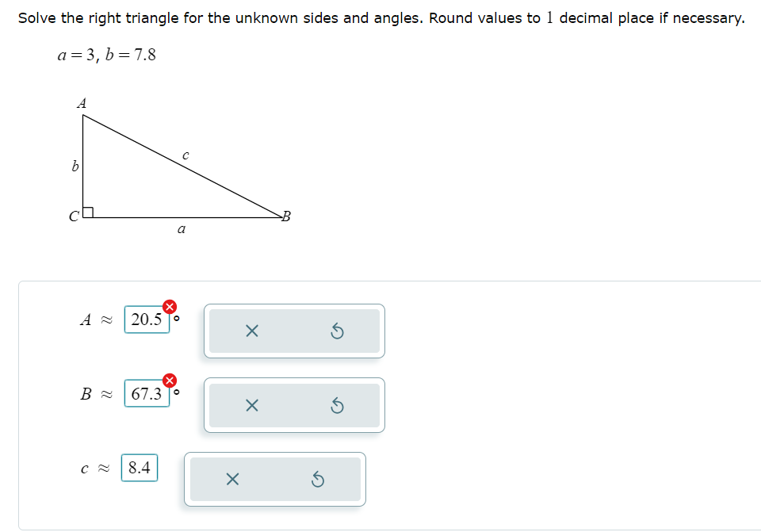Click the gray panel containing angle A controls
Viewport: 761px width, 532px height.
pyautogui.click(x=293, y=331)
